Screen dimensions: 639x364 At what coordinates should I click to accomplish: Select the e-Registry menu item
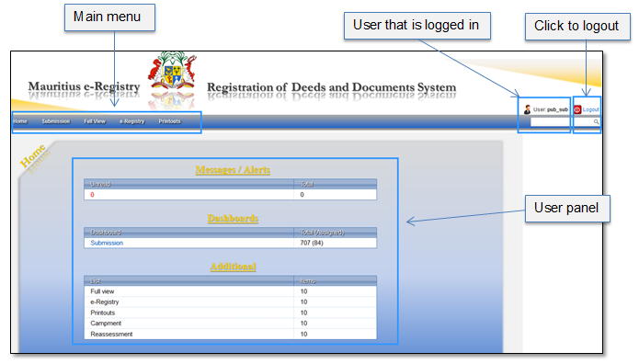click(x=132, y=121)
